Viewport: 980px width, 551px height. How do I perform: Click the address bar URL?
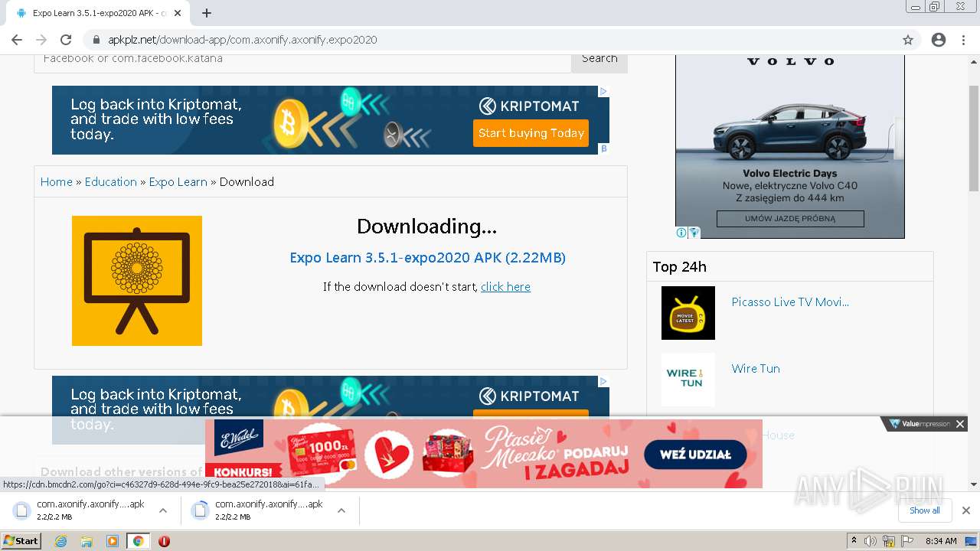[x=243, y=40]
